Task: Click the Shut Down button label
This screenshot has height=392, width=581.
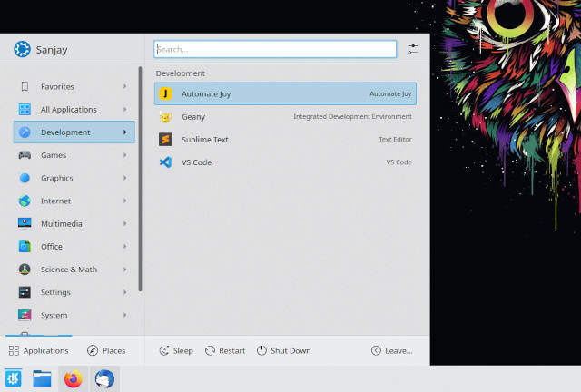Action: click(x=290, y=351)
